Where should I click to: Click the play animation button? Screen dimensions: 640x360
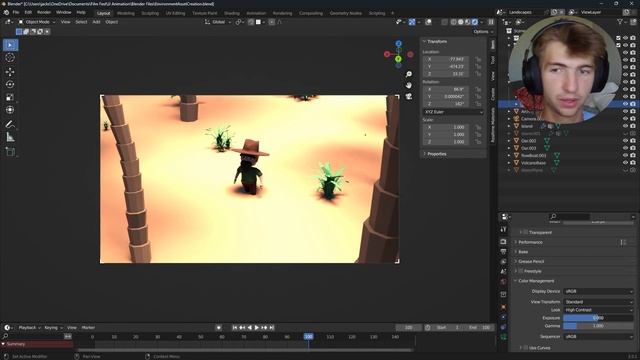[257, 327]
